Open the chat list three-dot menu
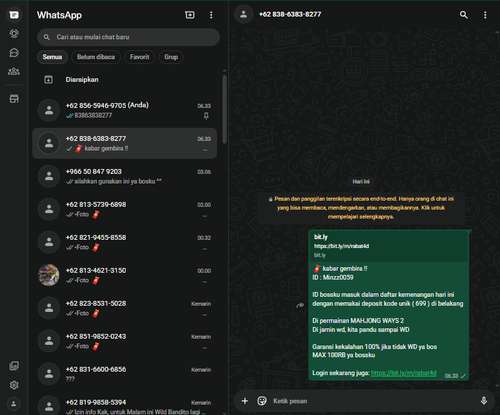 (211, 15)
